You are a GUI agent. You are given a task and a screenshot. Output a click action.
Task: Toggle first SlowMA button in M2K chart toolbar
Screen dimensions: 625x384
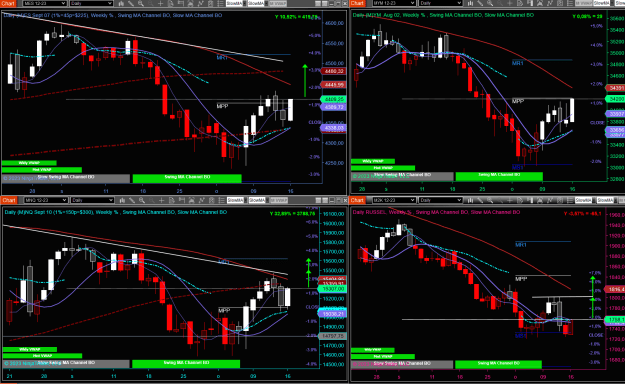pos(583,200)
